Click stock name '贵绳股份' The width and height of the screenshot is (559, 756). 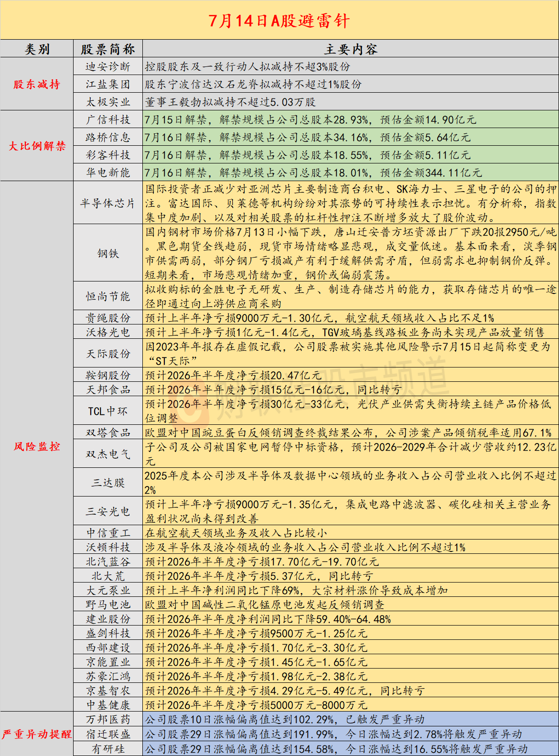coord(108,318)
